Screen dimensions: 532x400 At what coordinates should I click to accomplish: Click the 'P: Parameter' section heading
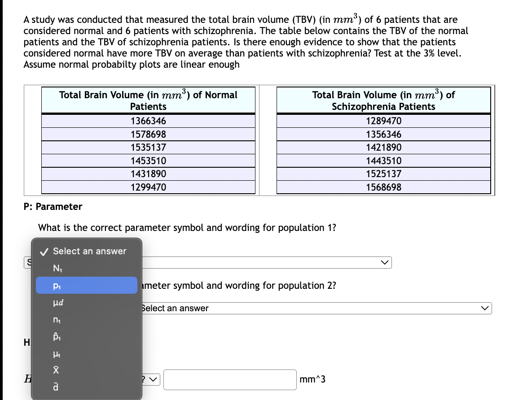[53, 207]
